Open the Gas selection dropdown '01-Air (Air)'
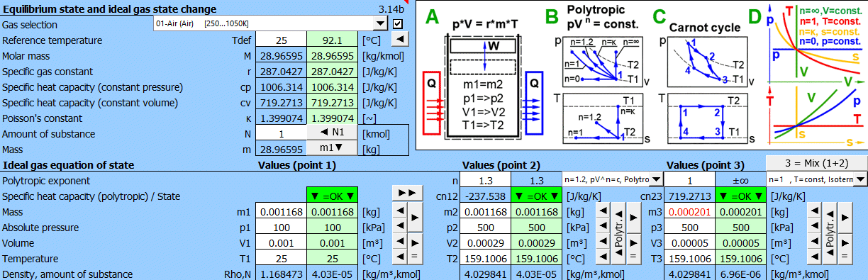 [271, 24]
